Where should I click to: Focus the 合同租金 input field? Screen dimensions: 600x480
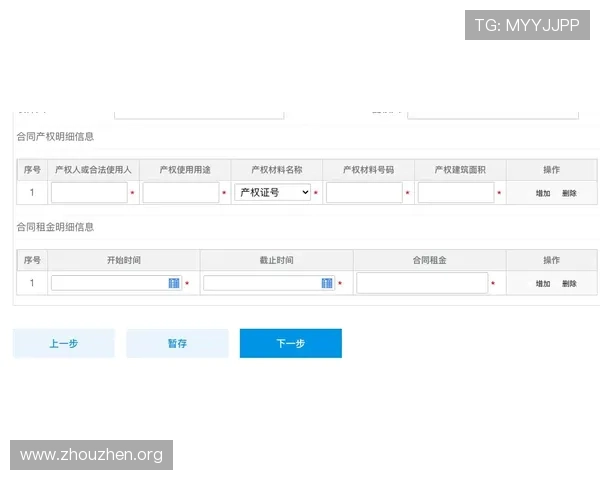click(x=422, y=283)
